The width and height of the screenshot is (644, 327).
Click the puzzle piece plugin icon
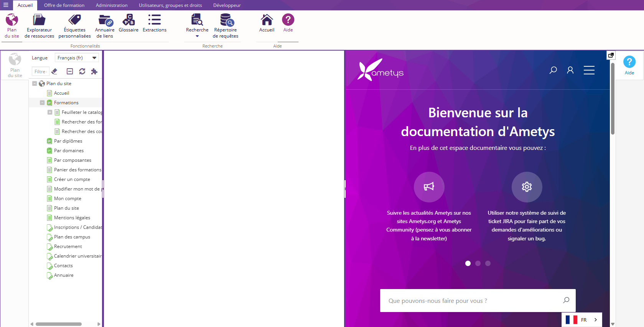pyautogui.click(x=94, y=71)
